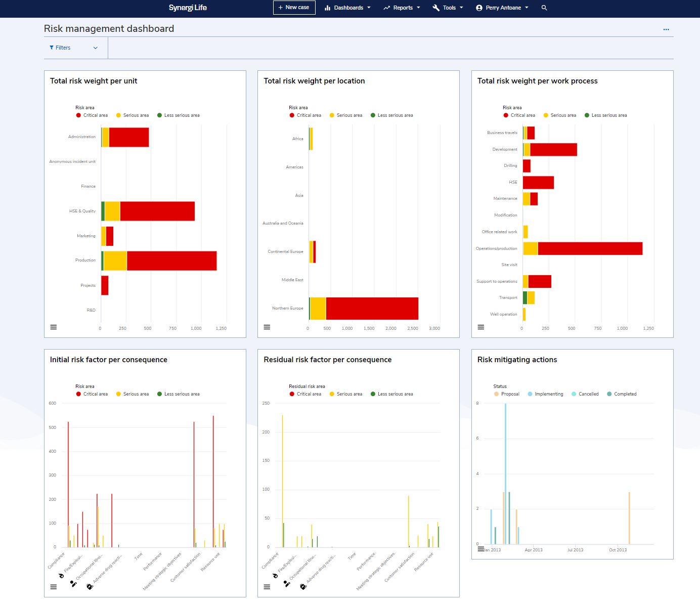Open the dashboard options ellipsis menu
The height and width of the screenshot is (604, 700).
click(x=666, y=29)
